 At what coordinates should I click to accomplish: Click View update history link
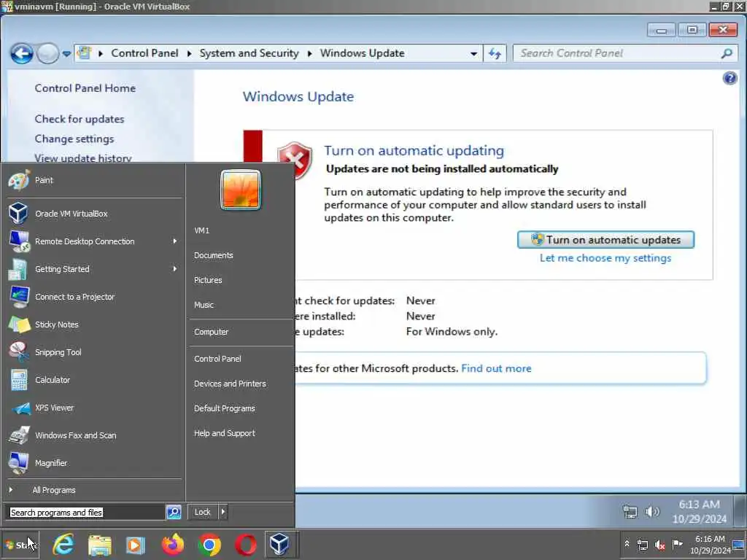(x=83, y=158)
